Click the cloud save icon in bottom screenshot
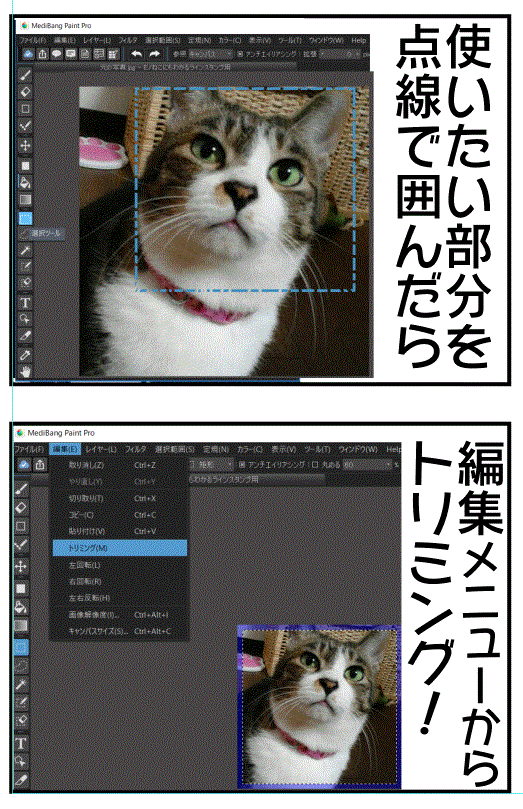The height and width of the screenshot is (809, 523). [x=23, y=465]
